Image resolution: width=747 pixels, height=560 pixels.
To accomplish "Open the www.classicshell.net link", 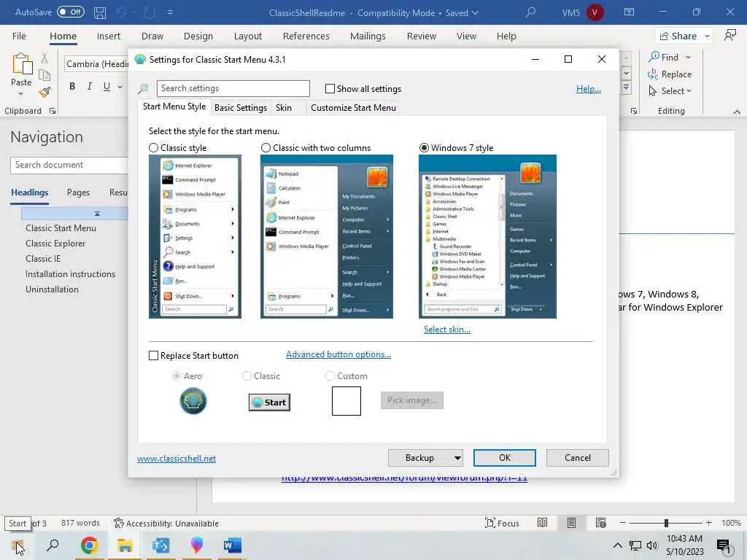I will [x=177, y=459].
